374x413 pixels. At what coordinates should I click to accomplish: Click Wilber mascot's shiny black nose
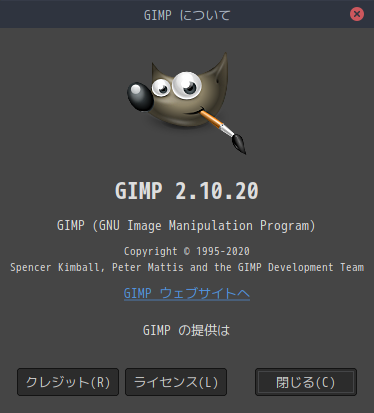140,97
